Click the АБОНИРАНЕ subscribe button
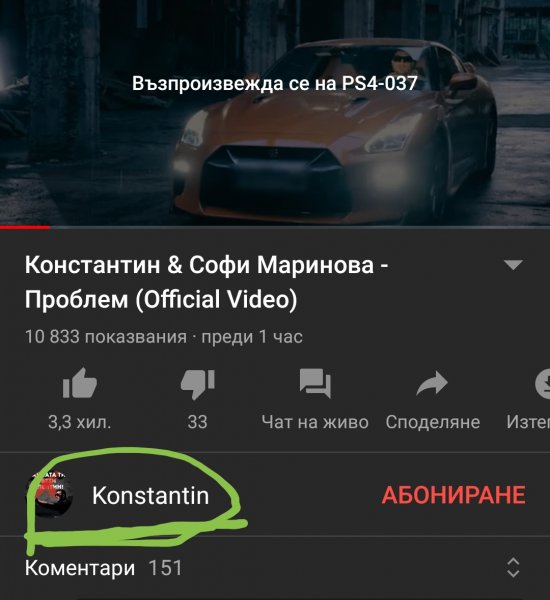Viewport: 550px width, 600px height. (454, 495)
